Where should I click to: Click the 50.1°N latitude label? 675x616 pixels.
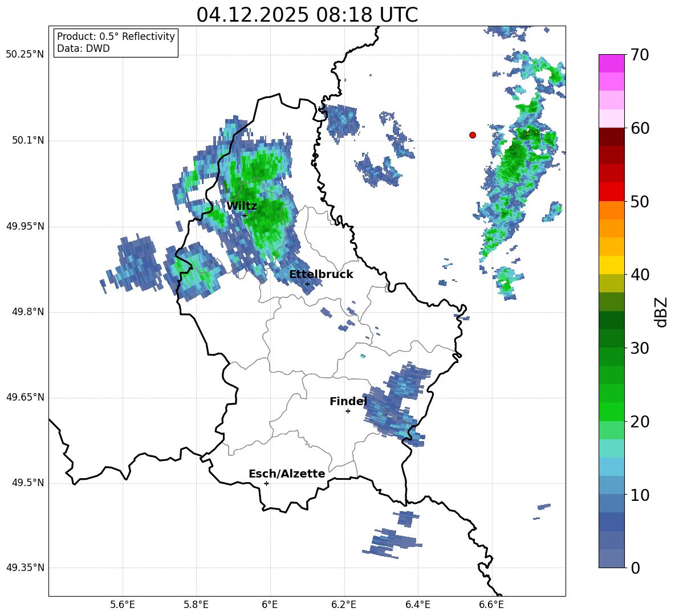pyautogui.click(x=28, y=140)
